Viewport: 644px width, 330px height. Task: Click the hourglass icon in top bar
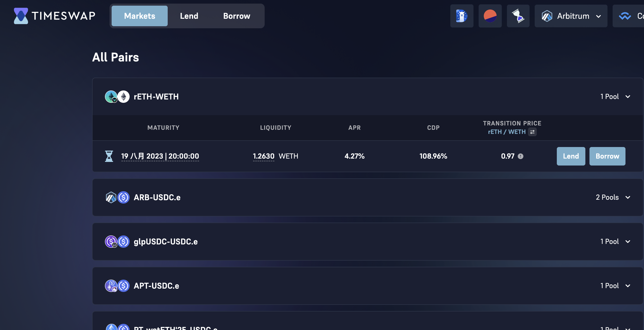point(518,16)
